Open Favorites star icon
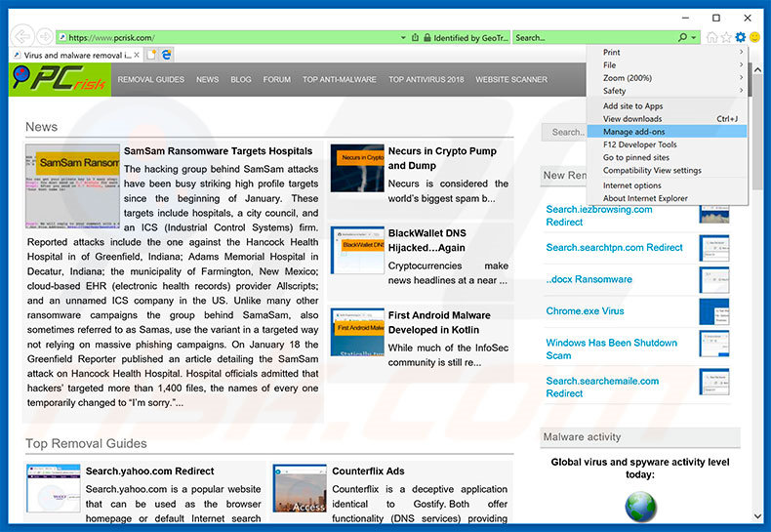This screenshot has width=771, height=532. [726, 37]
